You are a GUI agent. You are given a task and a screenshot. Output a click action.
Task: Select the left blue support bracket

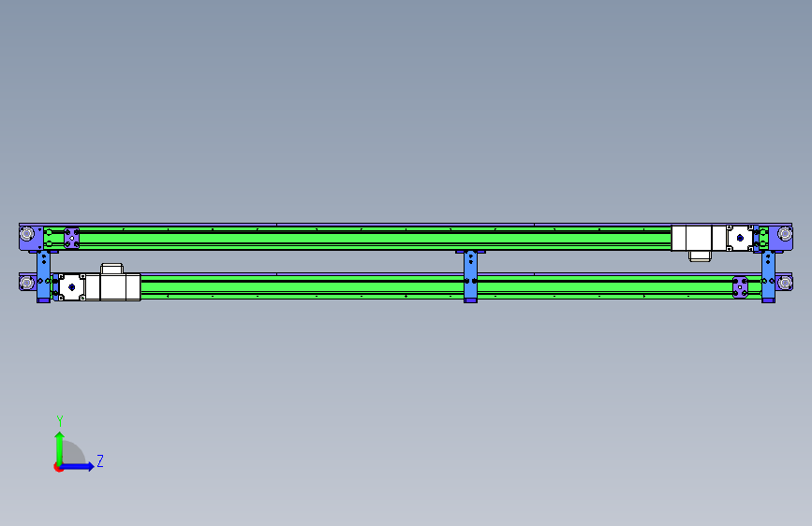click(43, 276)
